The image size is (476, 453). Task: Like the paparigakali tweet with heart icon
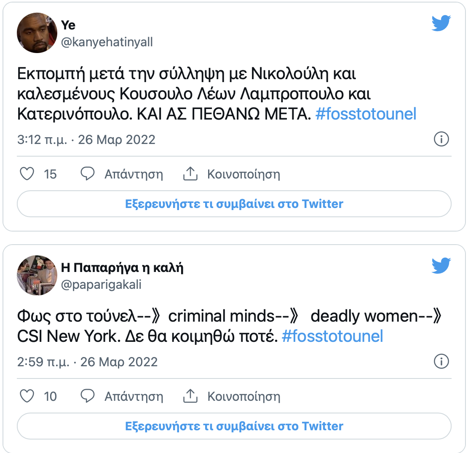pyautogui.click(x=27, y=396)
